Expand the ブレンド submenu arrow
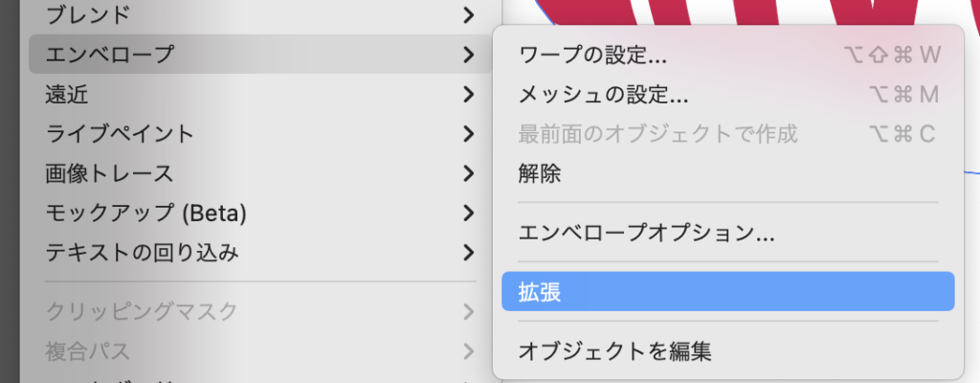Screen dimensions: 980x383 tap(467, 14)
